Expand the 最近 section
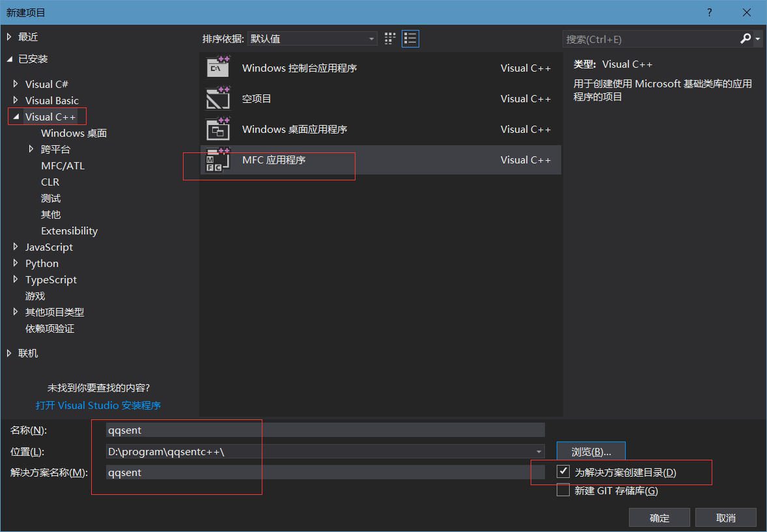Viewport: 767px width, 532px height. click(9, 36)
